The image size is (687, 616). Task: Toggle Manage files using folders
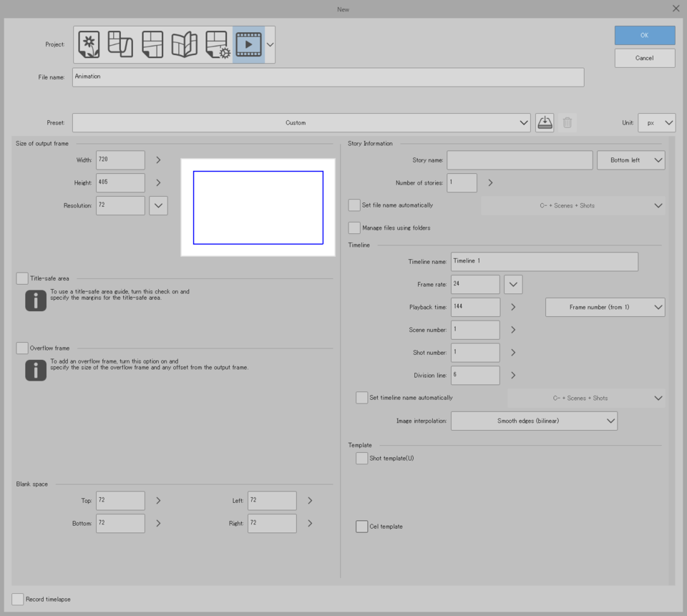[x=354, y=228]
